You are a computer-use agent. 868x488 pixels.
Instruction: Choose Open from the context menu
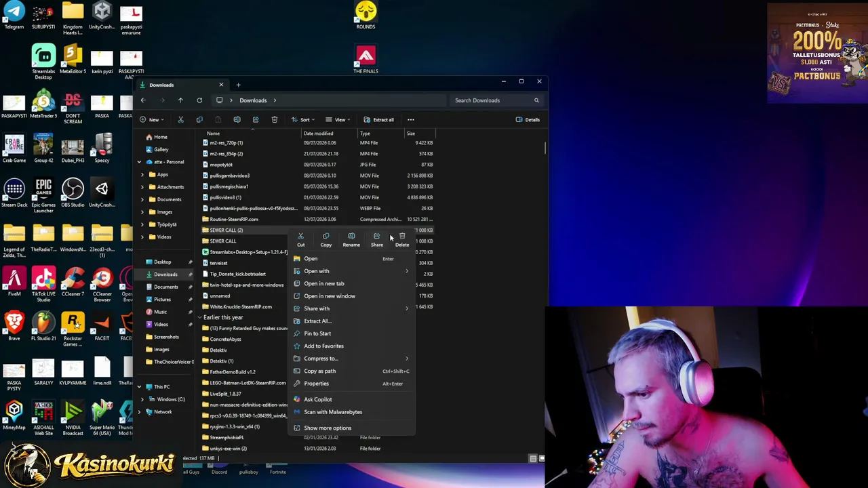click(x=351, y=259)
